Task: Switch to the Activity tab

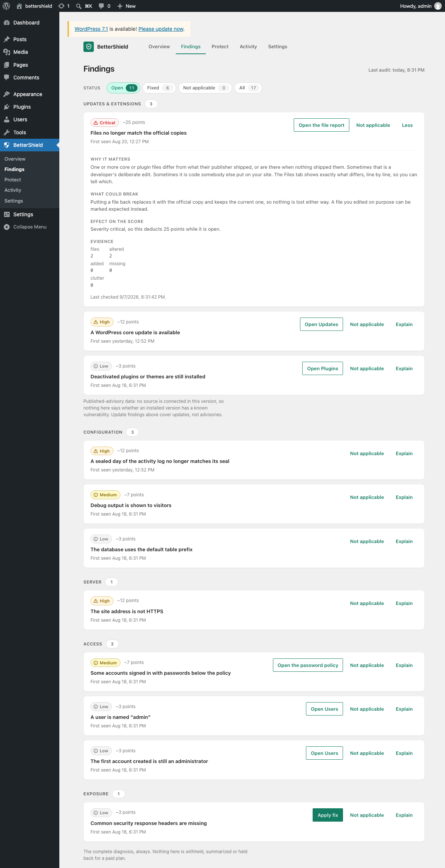Action: tap(248, 47)
